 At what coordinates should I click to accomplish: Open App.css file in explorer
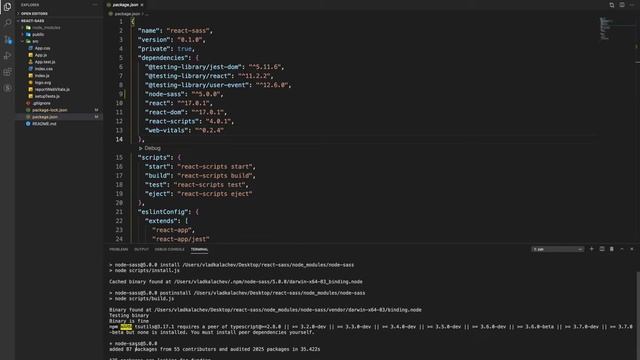pyautogui.click(x=42, y=48)
